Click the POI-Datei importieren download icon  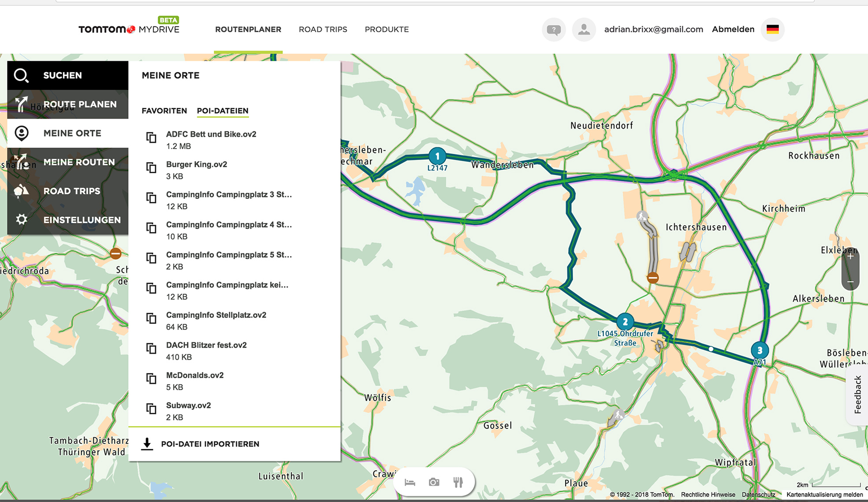click(147, 444)
